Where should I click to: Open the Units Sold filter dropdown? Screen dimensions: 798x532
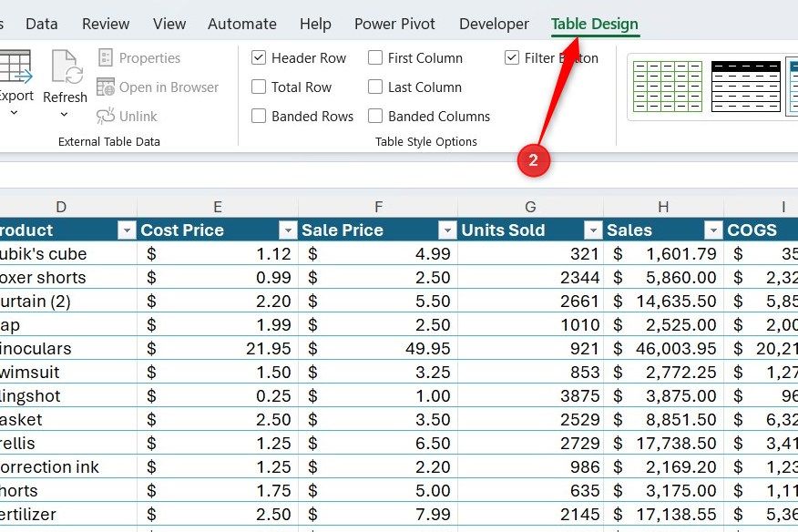click(593, 230)
